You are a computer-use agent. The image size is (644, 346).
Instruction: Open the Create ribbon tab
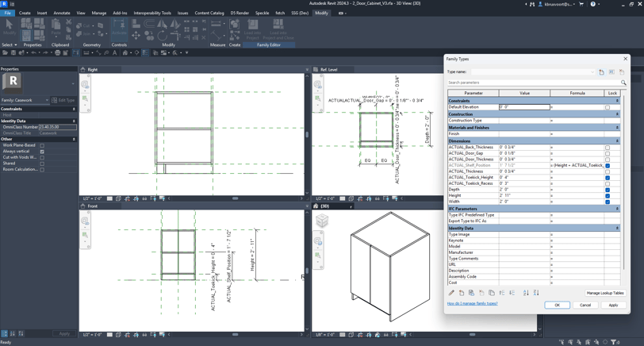point(25,13)
